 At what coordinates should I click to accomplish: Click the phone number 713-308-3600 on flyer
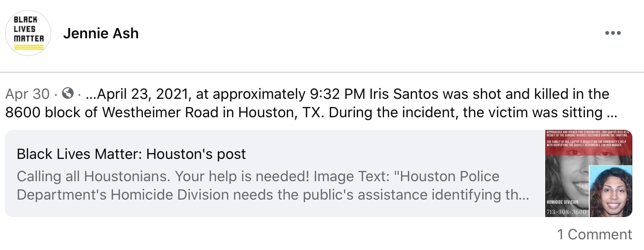tap(566, 212)
